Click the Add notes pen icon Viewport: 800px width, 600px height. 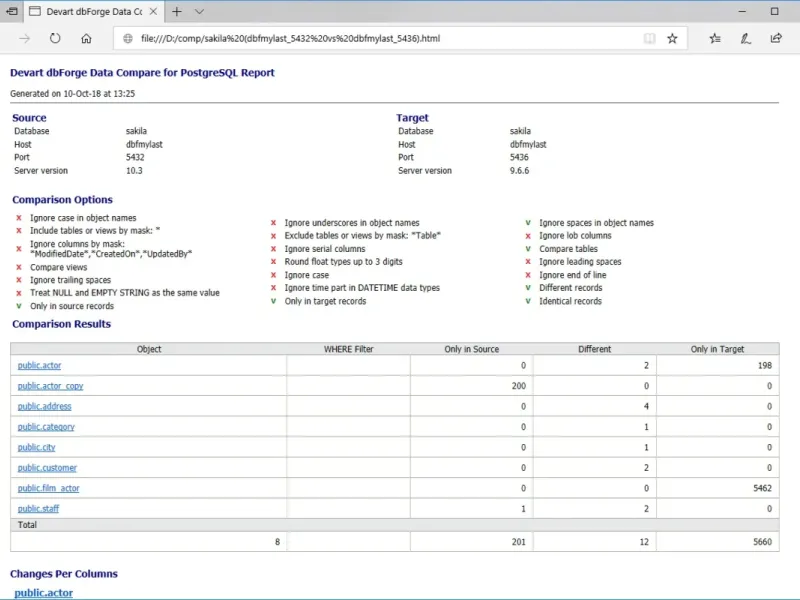coord(745,38)
